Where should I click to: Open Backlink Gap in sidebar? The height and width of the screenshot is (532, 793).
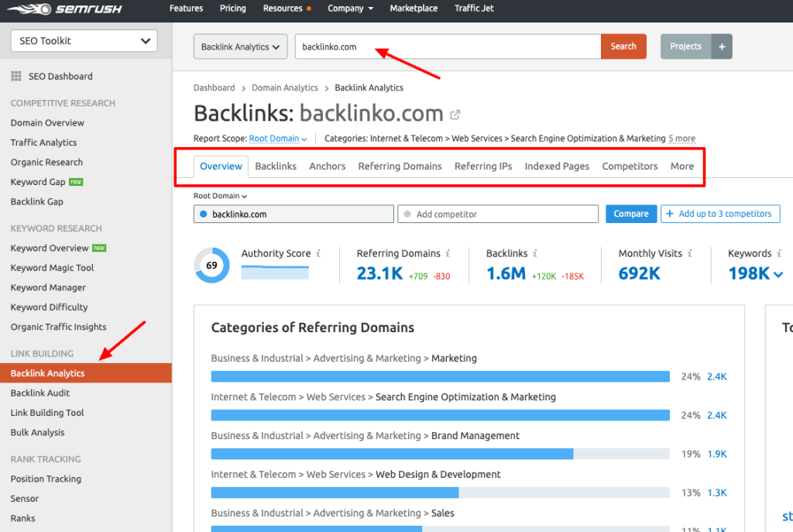pos(37,202)
